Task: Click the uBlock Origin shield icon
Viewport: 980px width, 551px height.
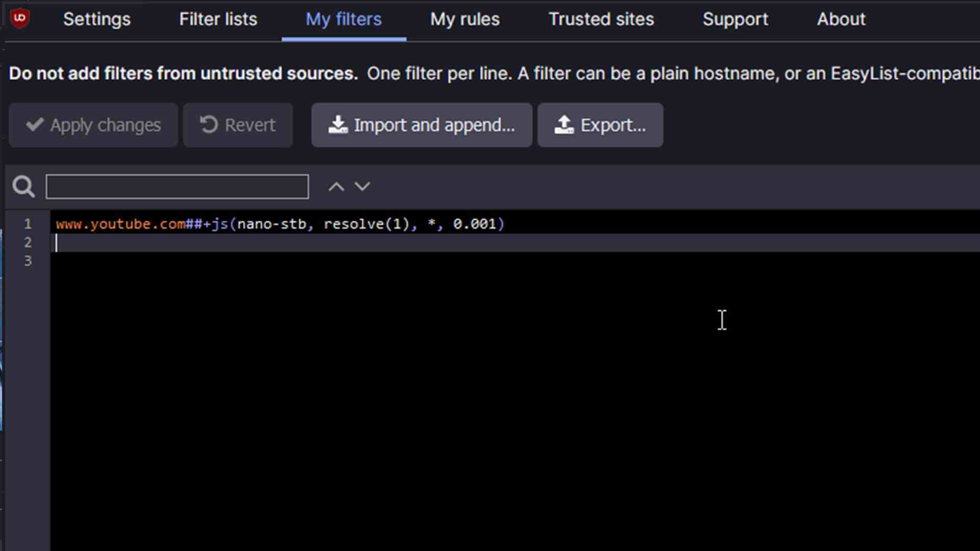Action: coord(19,18)
